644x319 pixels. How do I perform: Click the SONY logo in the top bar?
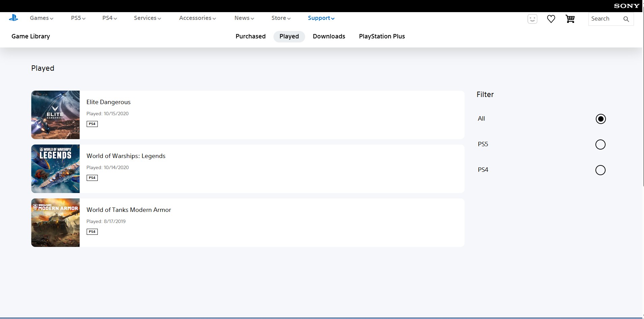[x=626, y=6]
